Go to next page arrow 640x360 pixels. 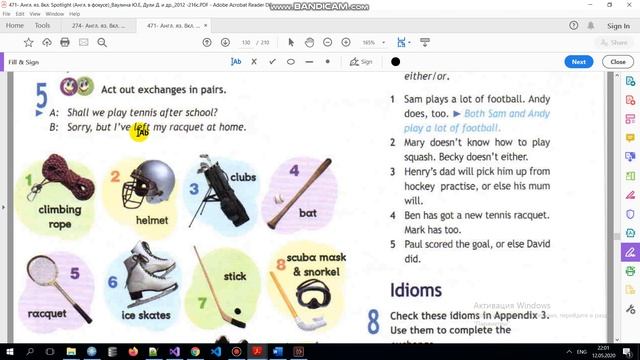click(x=225, y=42)
